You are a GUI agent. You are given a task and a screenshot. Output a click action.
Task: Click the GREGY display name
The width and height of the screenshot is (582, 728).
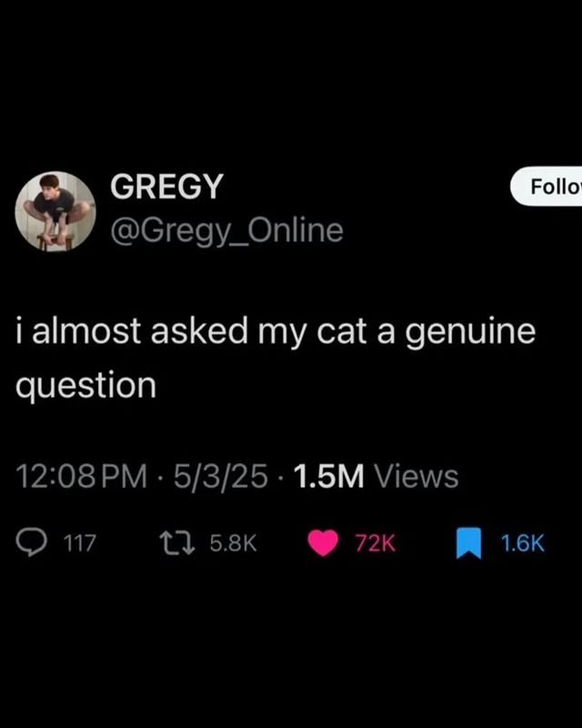166,187
